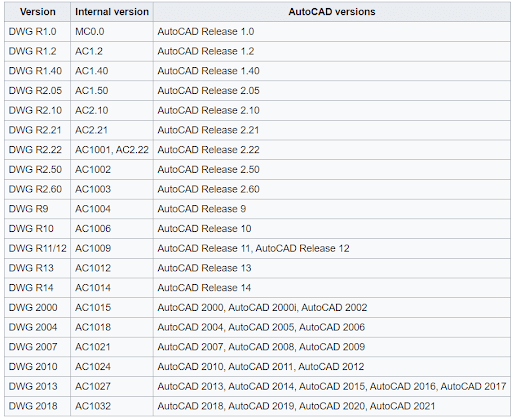Viewport: 512px width, 418px height.
Task: Select the 'DWG R2.22' cell
Action: pos(37,150)
